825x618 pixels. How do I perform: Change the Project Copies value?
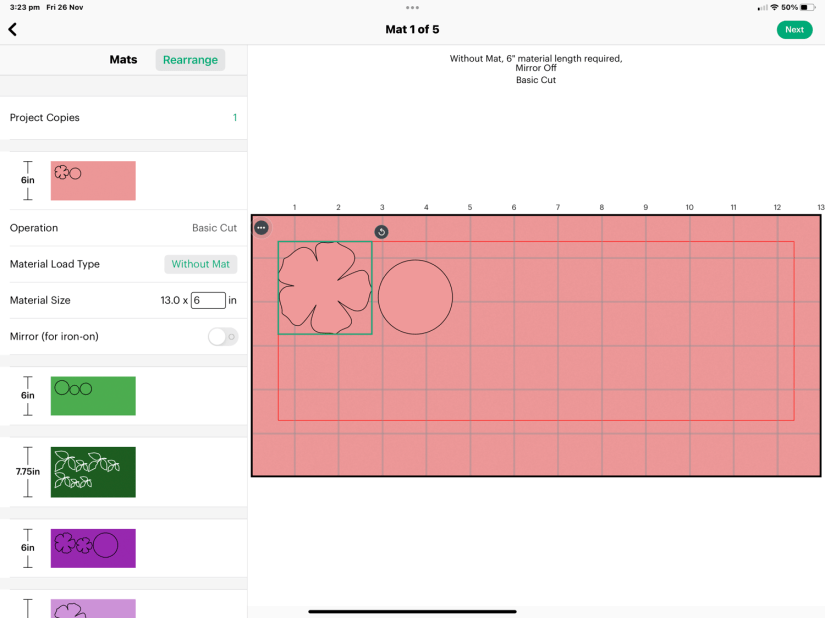click(235, 118)
